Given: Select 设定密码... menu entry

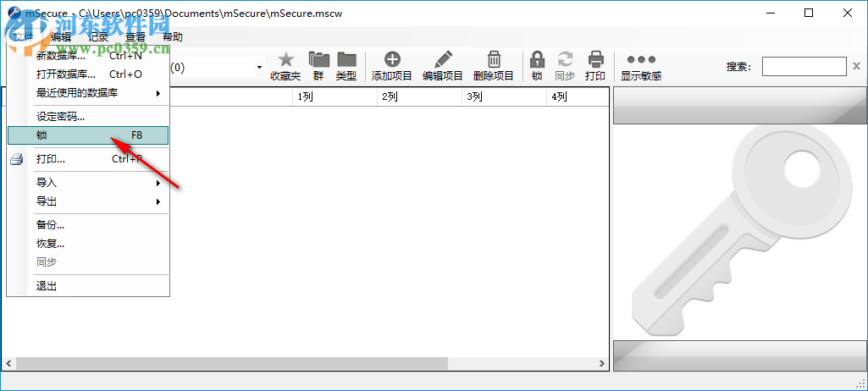Looking at the screenshot, I should pos(88,117).
